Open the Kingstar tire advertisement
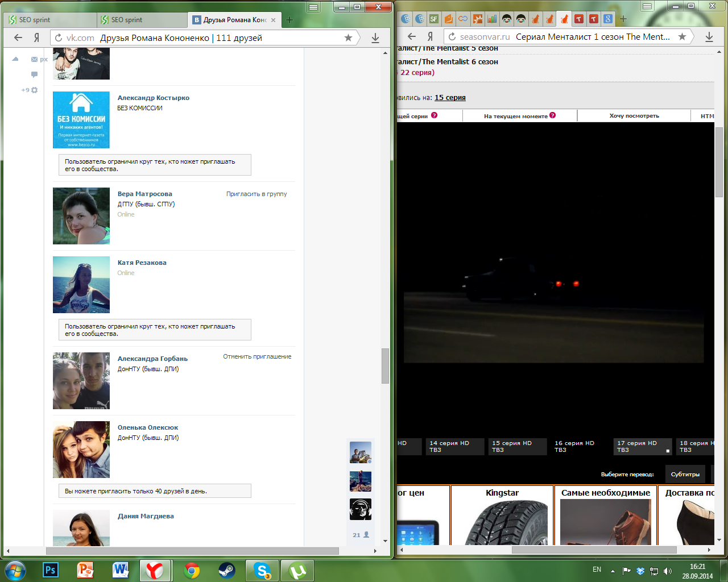 502,515
